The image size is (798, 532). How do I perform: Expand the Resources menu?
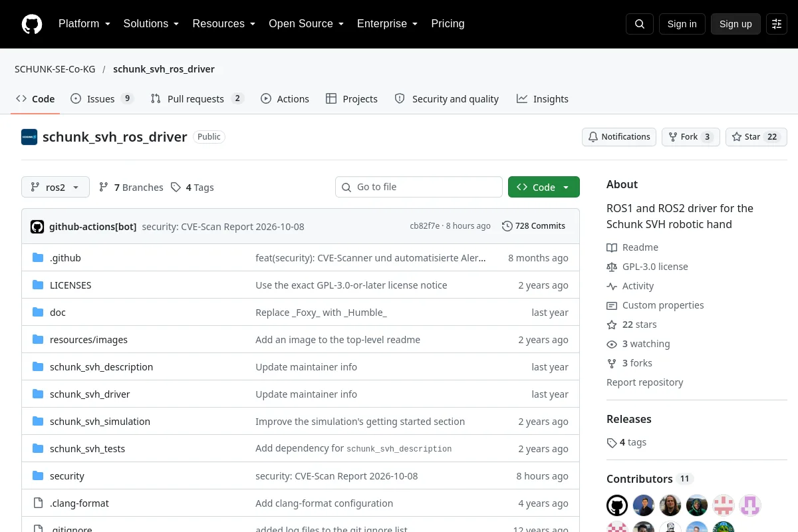(x=224, y=24)
